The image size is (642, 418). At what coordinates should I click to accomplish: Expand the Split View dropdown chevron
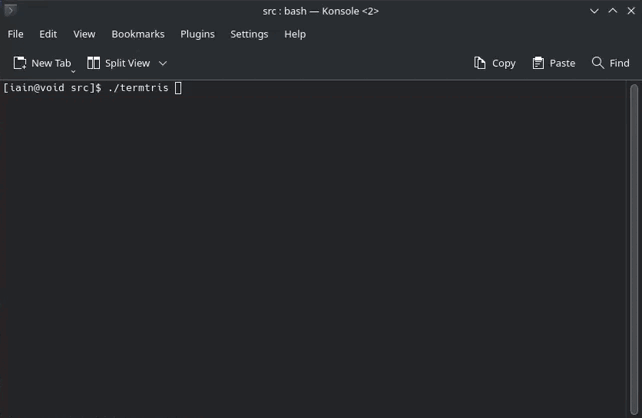[x=163, y=63]
